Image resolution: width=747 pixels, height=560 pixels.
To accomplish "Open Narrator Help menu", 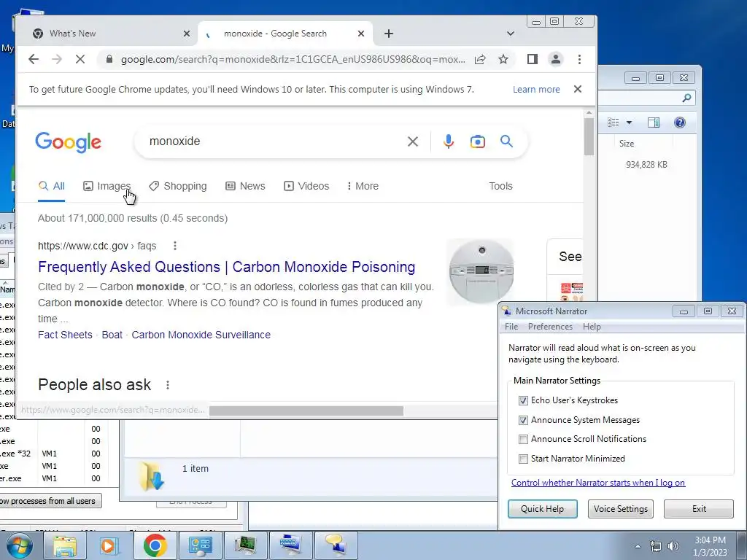I will [592, 327].
